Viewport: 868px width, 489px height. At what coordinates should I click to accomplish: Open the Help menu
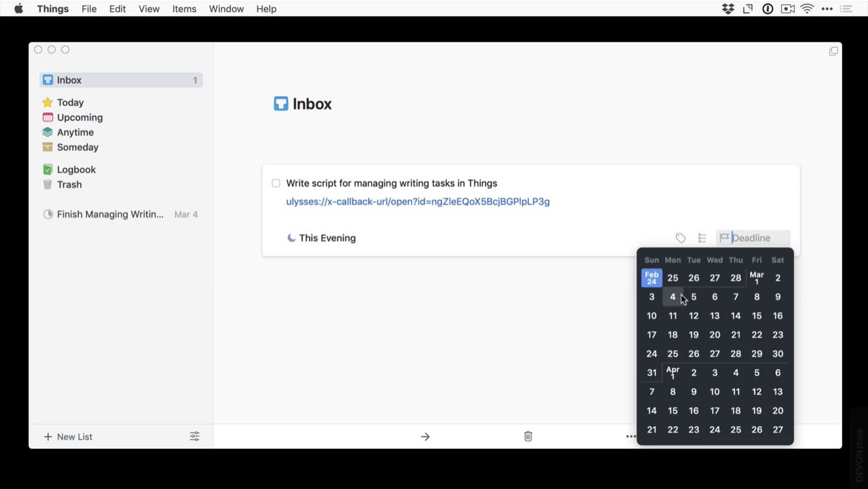click(x=266, y=9)
